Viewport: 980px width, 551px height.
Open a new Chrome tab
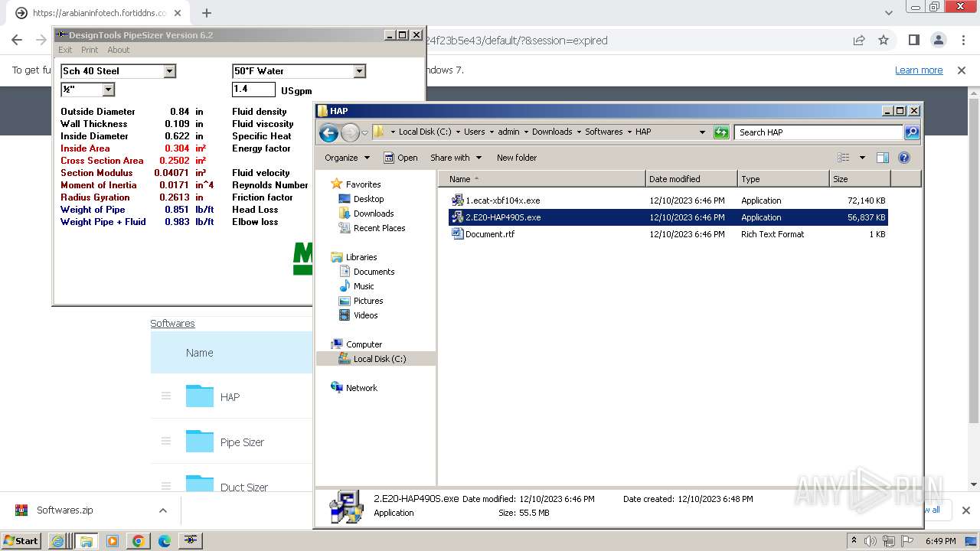point(207,13)
